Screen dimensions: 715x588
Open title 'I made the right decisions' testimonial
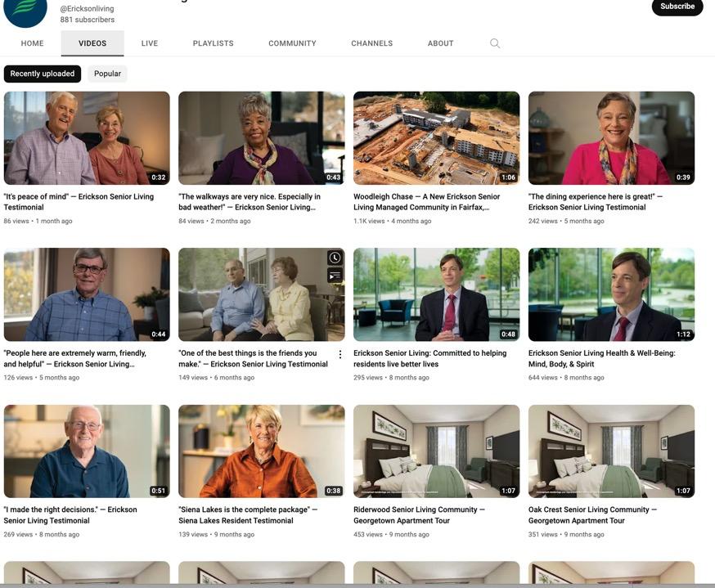coord(70,515)
